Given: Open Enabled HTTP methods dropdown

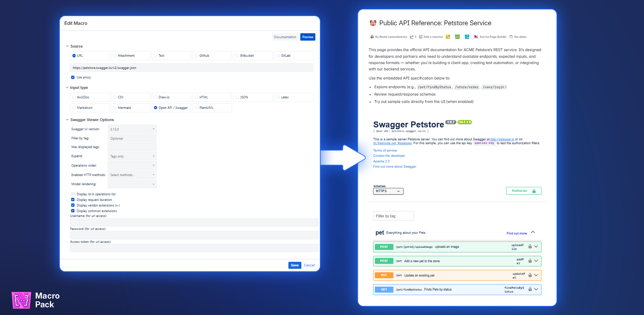Looking at the screenshot, I should tap(132, 175).
